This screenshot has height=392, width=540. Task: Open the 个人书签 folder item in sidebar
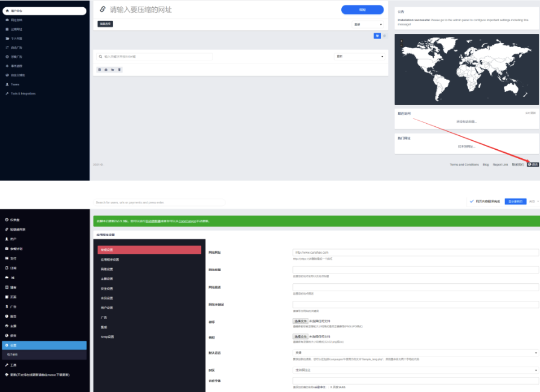14,38
